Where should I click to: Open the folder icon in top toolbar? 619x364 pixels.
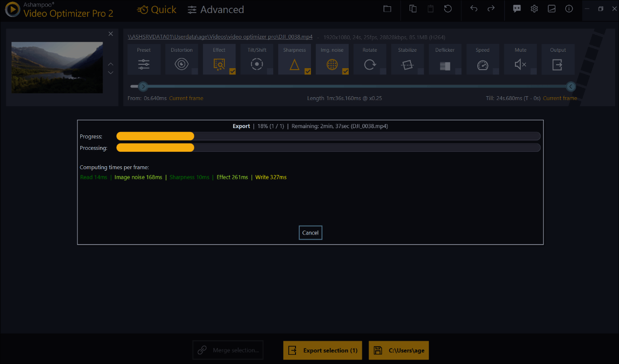point(387,9)
